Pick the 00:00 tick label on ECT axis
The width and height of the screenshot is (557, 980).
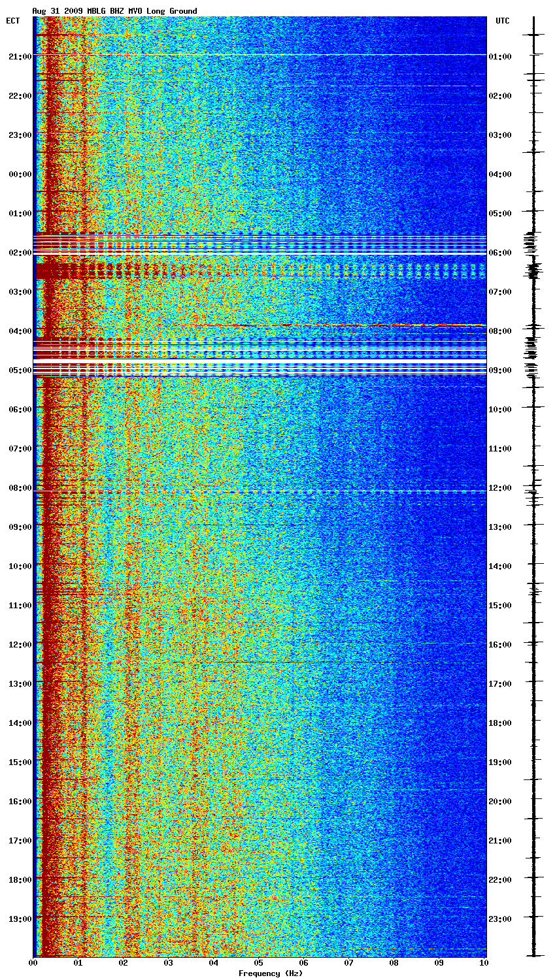coord(20,174)
